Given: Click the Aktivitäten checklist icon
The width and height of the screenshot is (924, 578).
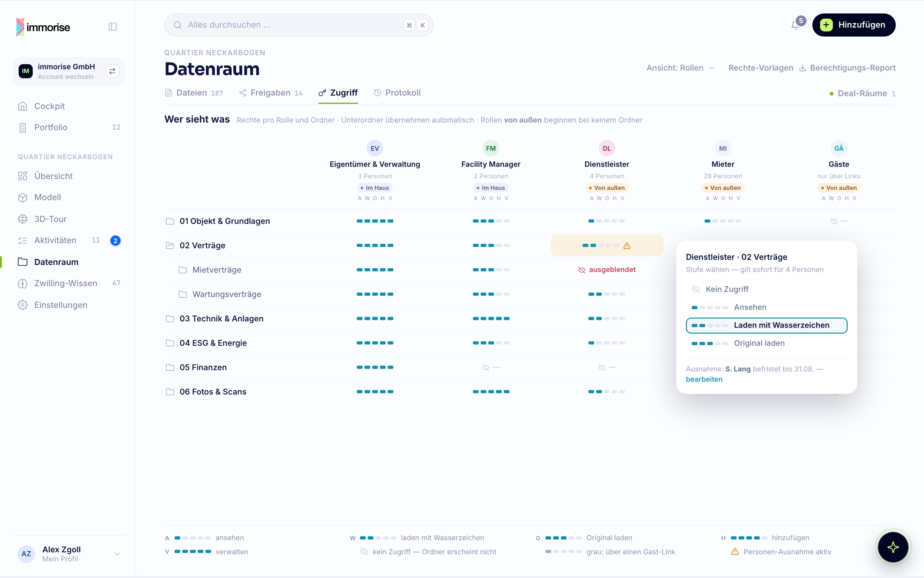Looking at the screenshot, I should pyautogui.click(x=22, y=241).
